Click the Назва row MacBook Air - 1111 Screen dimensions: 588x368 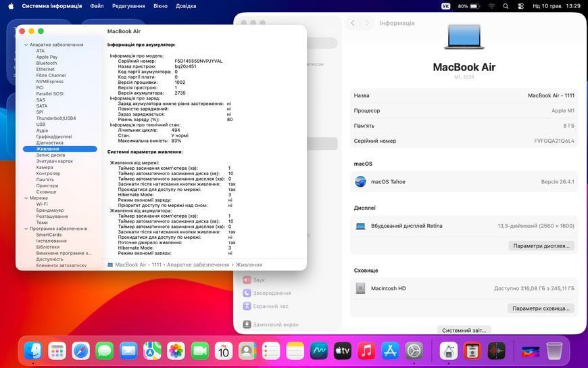(x=464, y=95)
